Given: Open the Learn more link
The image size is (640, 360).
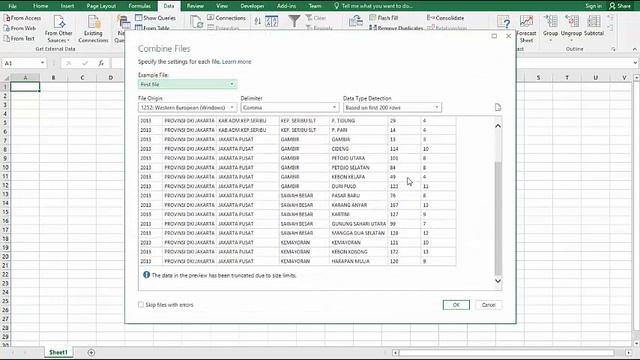Looking at the screenshot, I should pos(237,62).
